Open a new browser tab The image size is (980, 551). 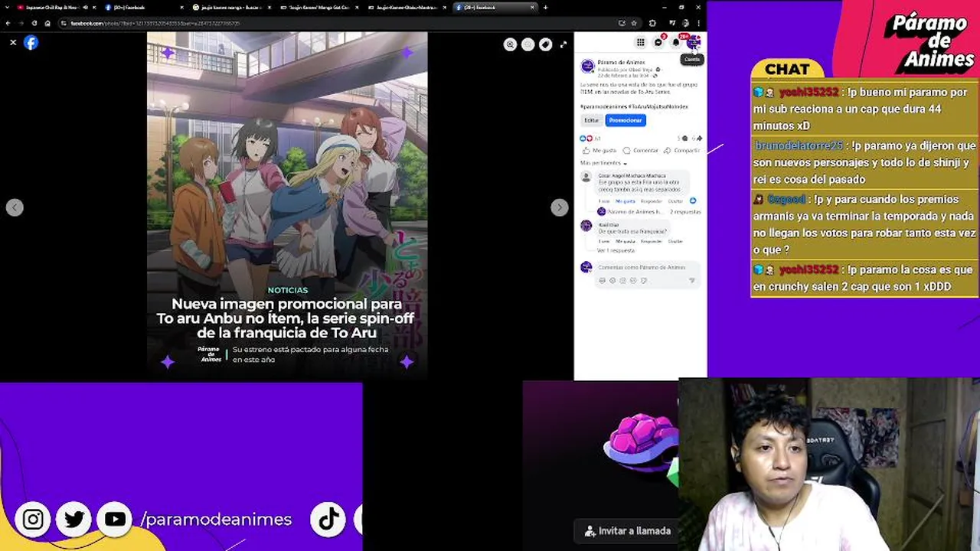545,7
